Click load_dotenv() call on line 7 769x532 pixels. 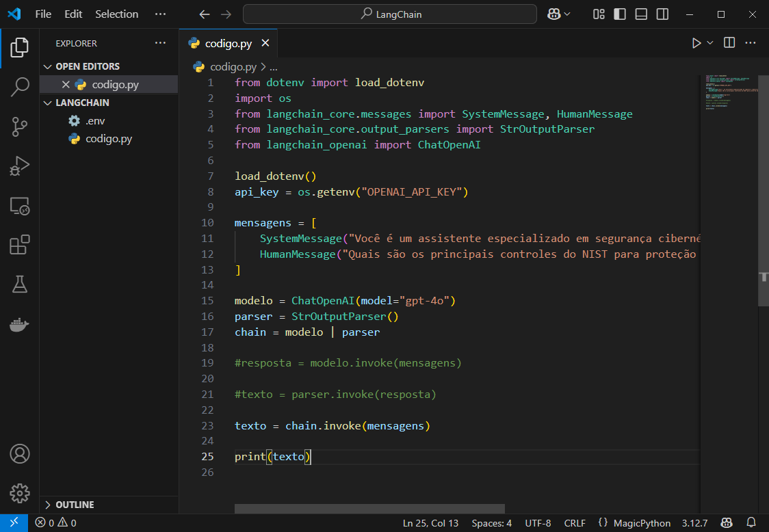[x=275, y=176]
